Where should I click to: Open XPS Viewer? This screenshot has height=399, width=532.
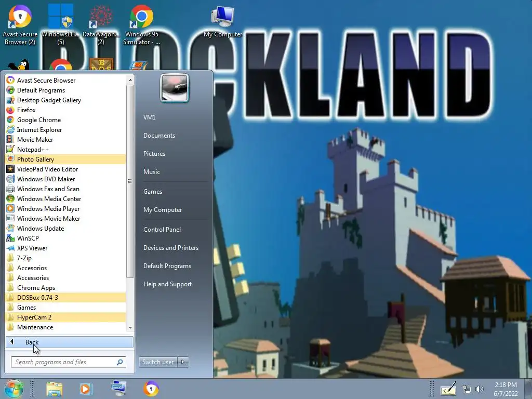(x=66, y=248)
